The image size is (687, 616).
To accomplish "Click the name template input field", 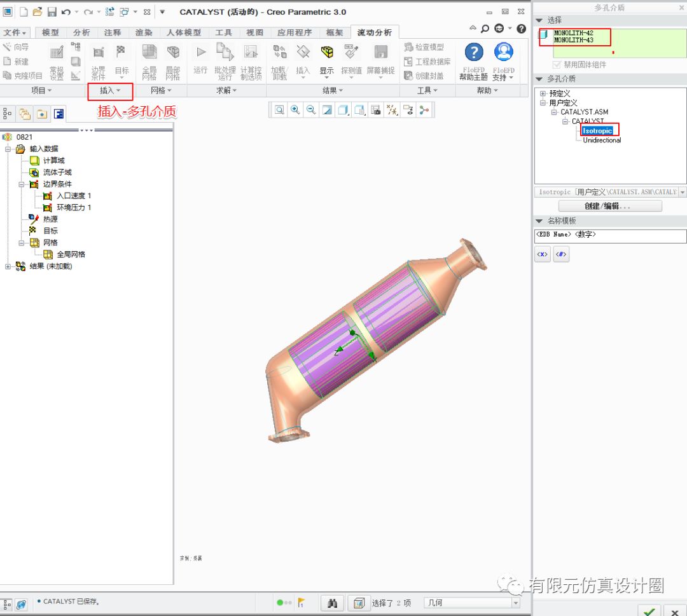I will [x=610, y=236].
